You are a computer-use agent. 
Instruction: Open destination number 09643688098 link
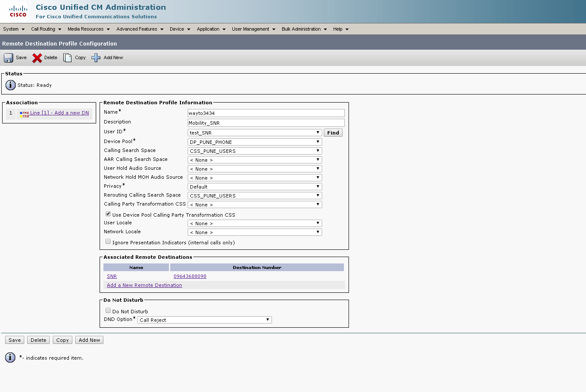click(x=190, y=277)
